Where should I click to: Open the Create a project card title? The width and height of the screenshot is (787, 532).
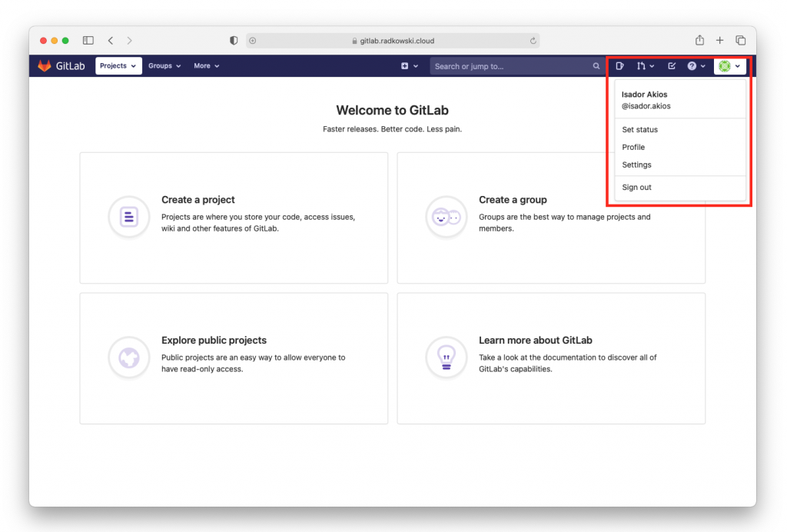198,200
